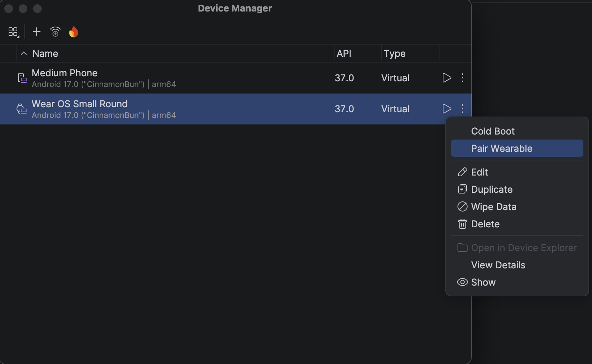Image resolution: width=592 pixels, height=364 pixels.
Task: Click the plus icon to add device
Action: [x=36, y=32]
